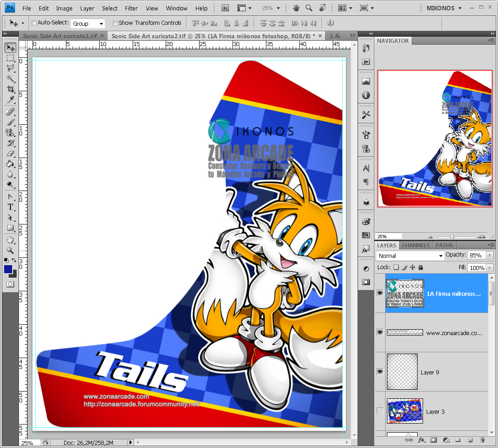Select the Path Selection tool
Screen dimensions: 498x448
click(10, 218)
